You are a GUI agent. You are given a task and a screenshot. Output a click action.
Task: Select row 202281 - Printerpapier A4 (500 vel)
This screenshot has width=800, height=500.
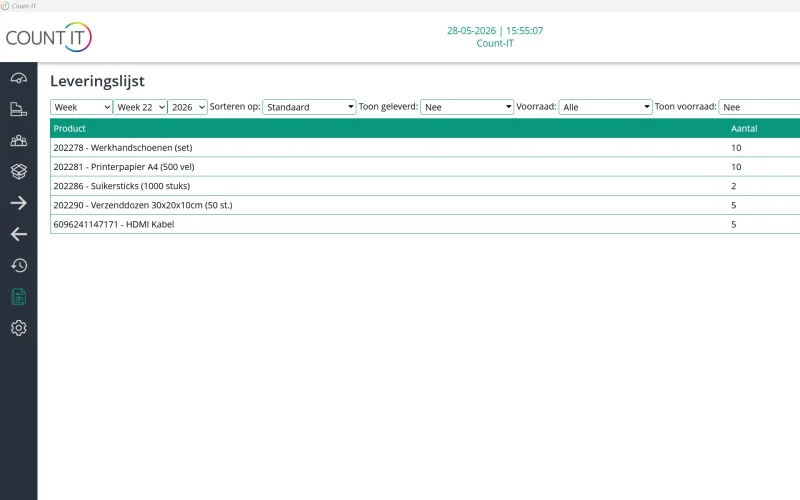425,167
